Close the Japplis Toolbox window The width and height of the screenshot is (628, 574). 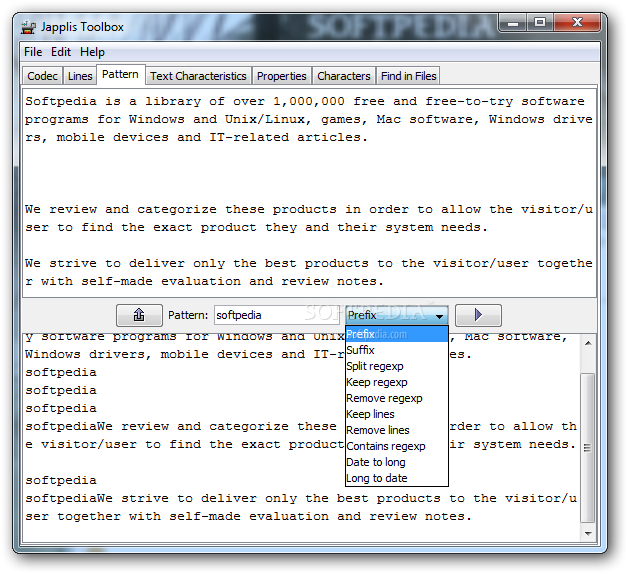click(x=577, y=22)
